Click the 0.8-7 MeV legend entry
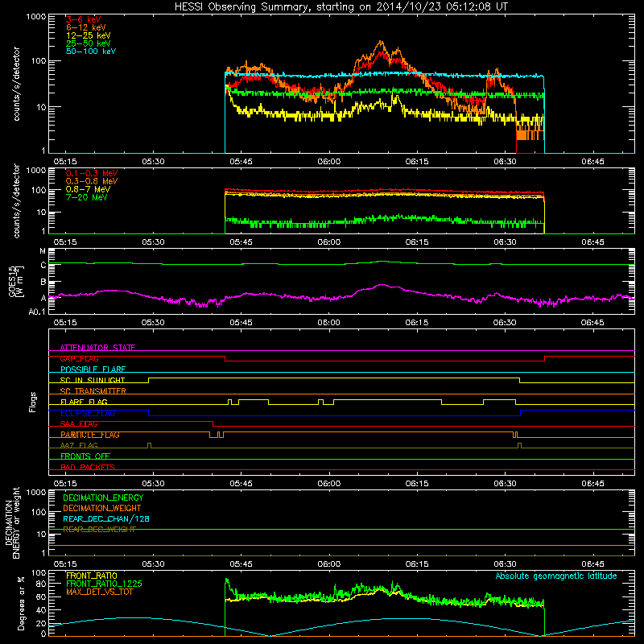The image size is (644, 644). [88, 190]
